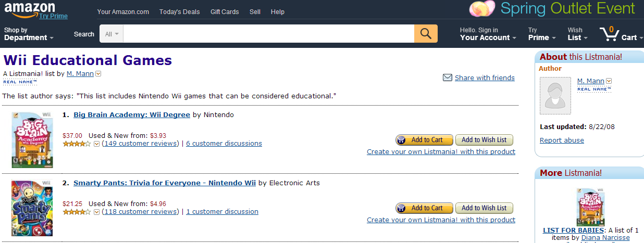Viewport: 644px width, 243px height.
Task: Click Big Brain Academy cover image
Action: tap(32, 139)
